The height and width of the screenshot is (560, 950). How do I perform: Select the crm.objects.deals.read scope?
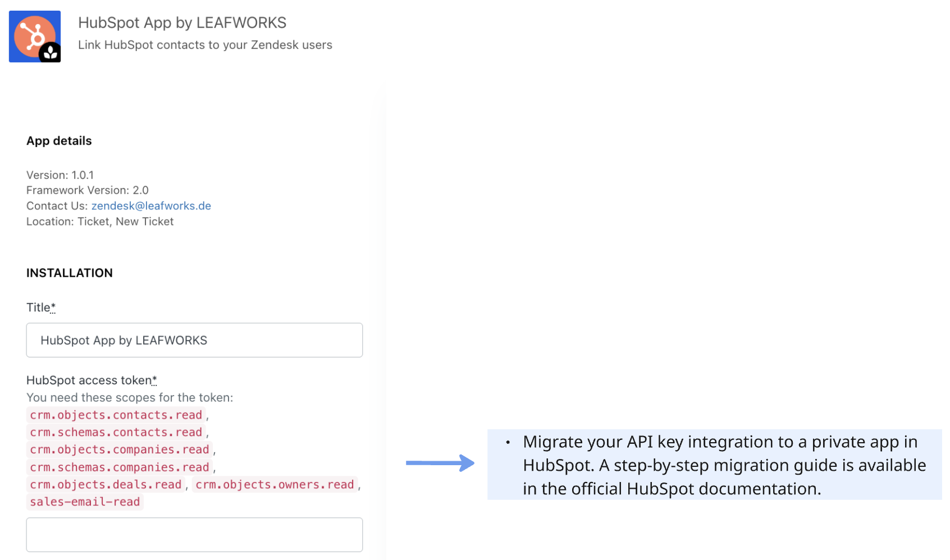(106, 485)
